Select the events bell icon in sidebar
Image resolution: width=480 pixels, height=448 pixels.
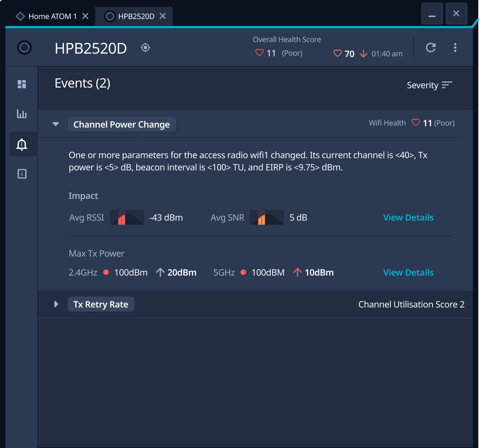point(22,144)
